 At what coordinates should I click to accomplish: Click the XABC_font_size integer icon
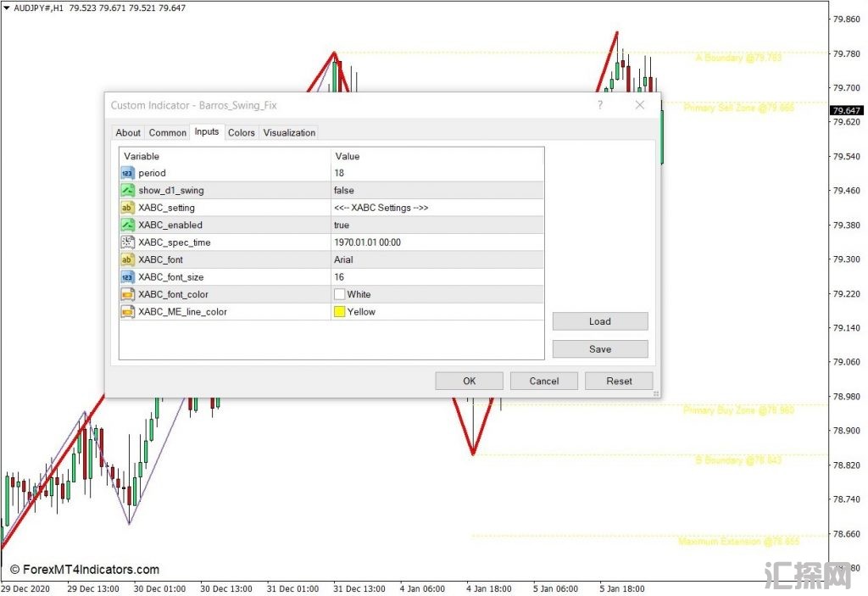pyautogui.click(x=127, y=277)
